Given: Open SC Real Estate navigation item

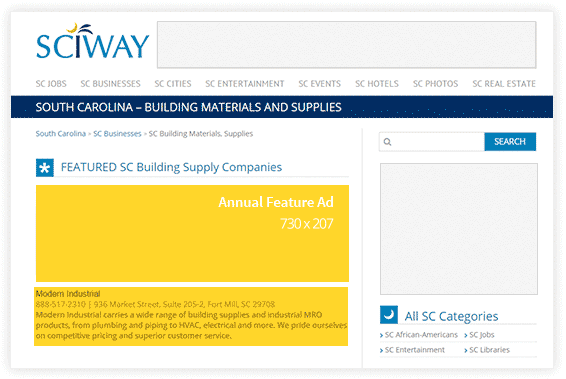Looking at the screenshot, I should tap(504, 84).
